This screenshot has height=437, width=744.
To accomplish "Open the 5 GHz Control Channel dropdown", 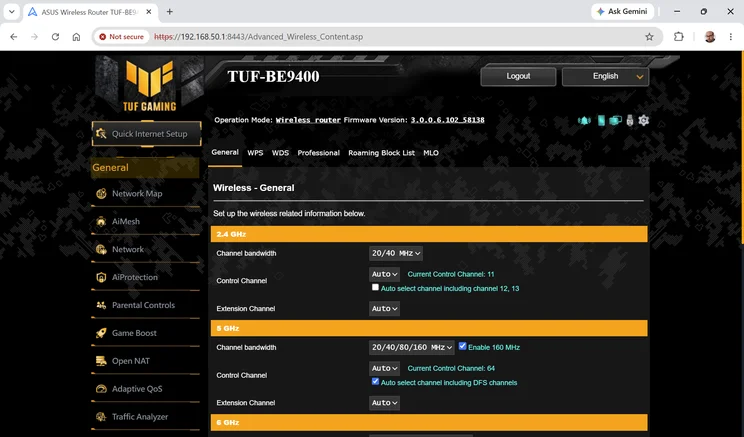I will coord(384,368).
